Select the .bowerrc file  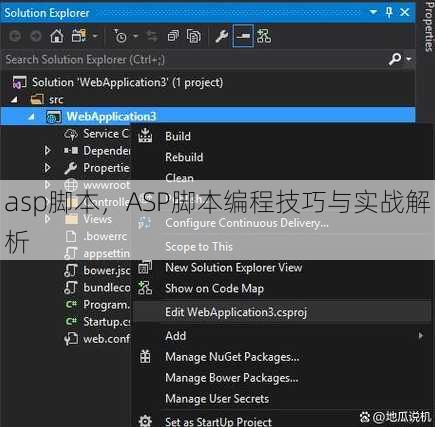click(x=105, y=236)
